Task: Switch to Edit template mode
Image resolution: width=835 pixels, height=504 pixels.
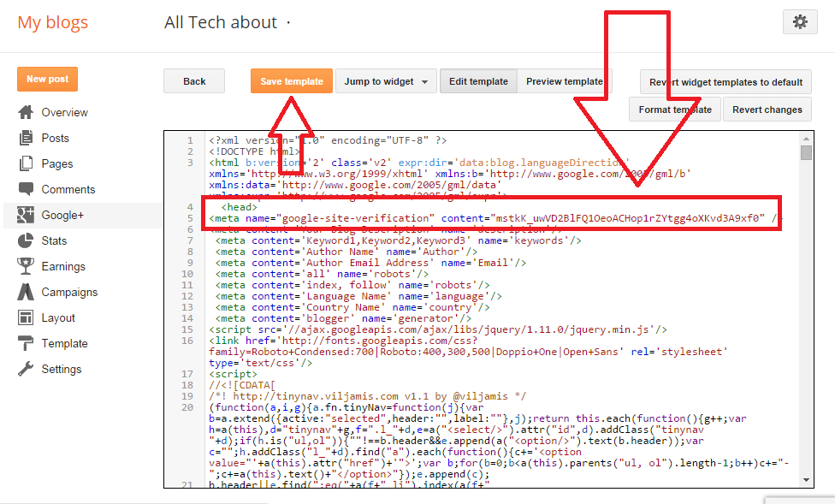Action: pos(478,81)
